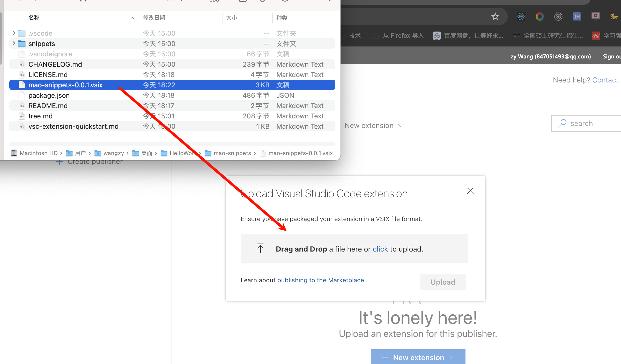Screen dimensions: 621x364
Task: Open the Tampermonkey cat extension icon
Action: [614, 17]
